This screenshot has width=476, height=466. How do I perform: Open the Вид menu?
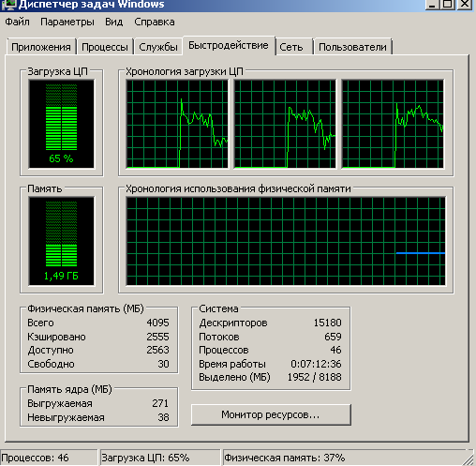coord(113,22)
